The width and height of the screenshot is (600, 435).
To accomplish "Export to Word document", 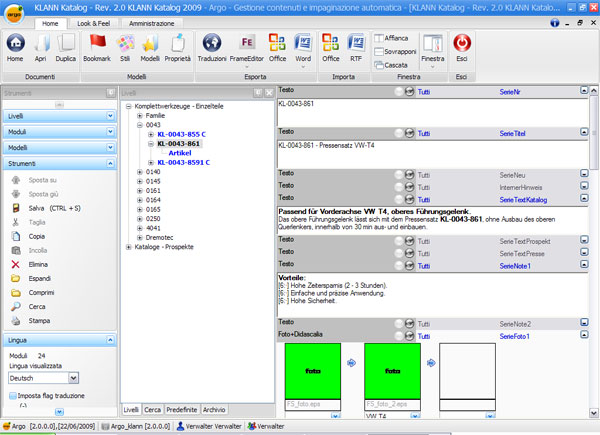I will click(303, 43).
